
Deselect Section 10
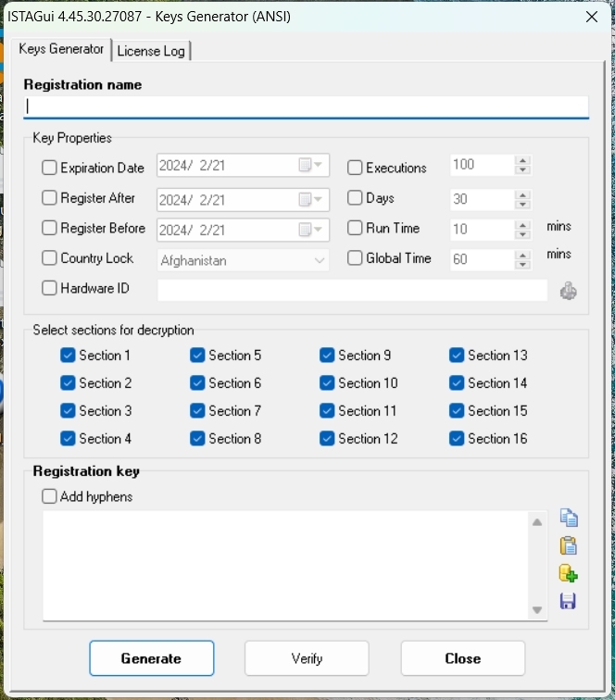click(x=327, y=382)
